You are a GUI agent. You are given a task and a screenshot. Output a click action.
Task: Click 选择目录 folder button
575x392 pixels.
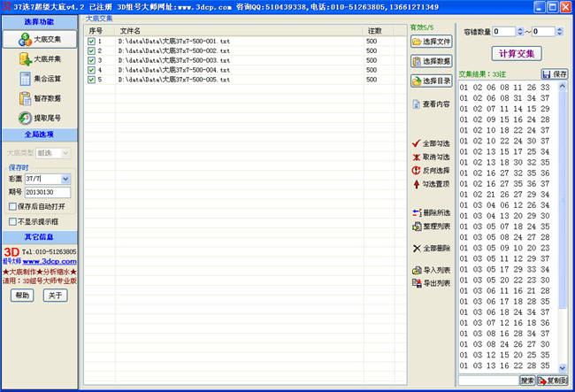tap(432, 81)
